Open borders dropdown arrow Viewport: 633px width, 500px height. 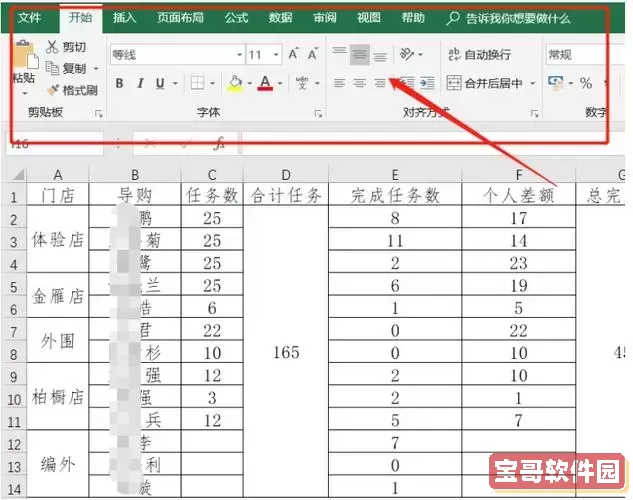pyautogui.click(x=212, y=84)
